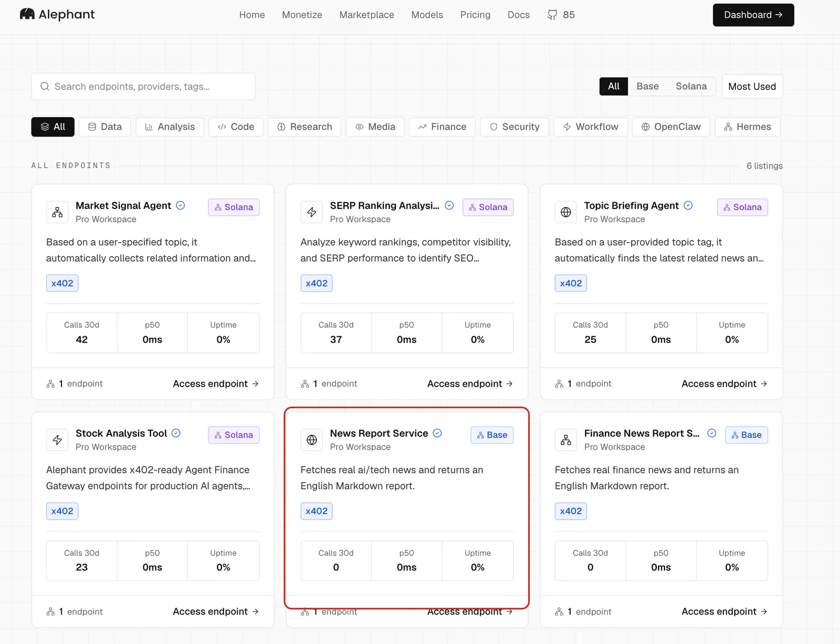Select the All network filter
This screenshot has width=840, height=644.
tap(614, 86)
